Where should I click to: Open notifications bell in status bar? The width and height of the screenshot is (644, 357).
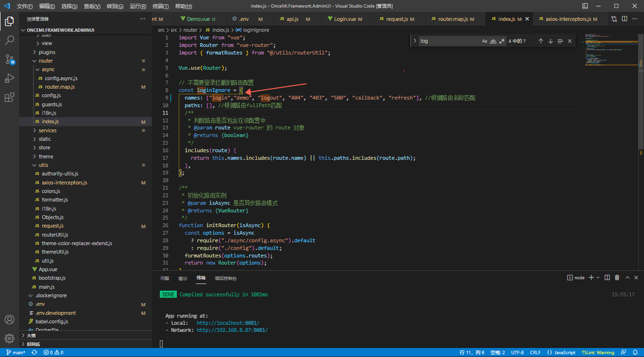(x=636, y=353)
